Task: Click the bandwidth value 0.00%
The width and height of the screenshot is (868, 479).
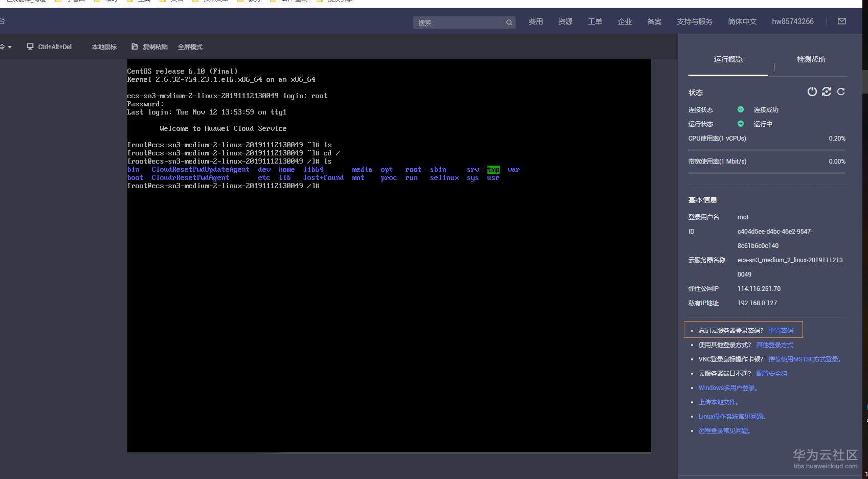Action: point(837,162)
